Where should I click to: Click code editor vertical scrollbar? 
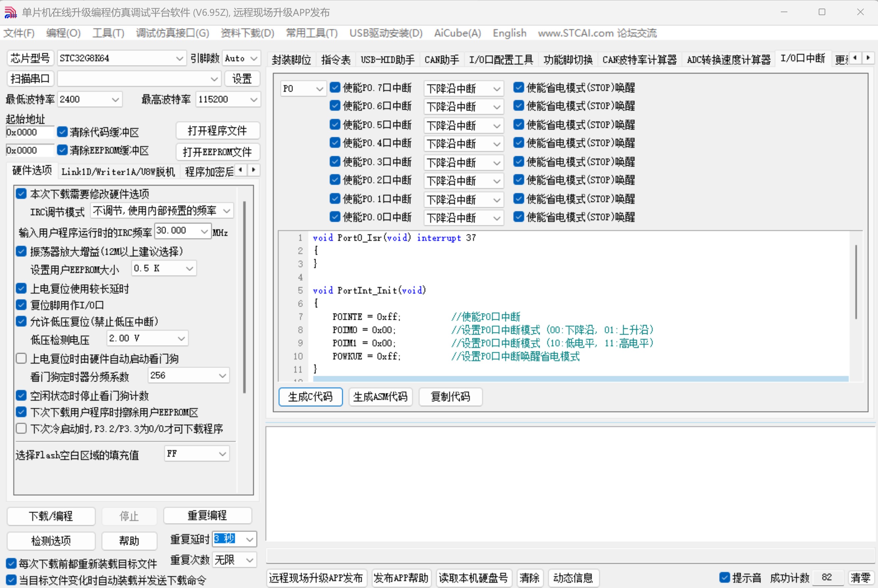pos(856,282)
